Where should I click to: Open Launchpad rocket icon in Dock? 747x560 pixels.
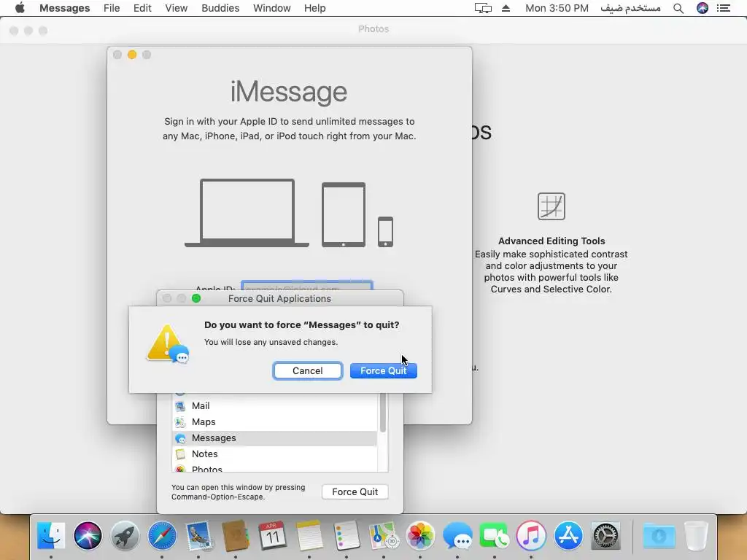point(125,535)
